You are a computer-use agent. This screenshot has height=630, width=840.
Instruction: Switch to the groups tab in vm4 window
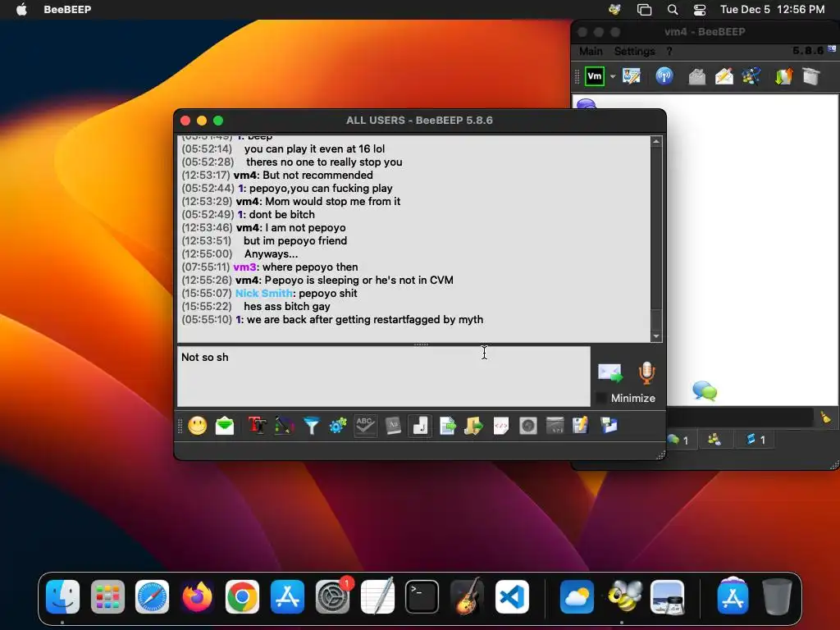coord(714,440)
